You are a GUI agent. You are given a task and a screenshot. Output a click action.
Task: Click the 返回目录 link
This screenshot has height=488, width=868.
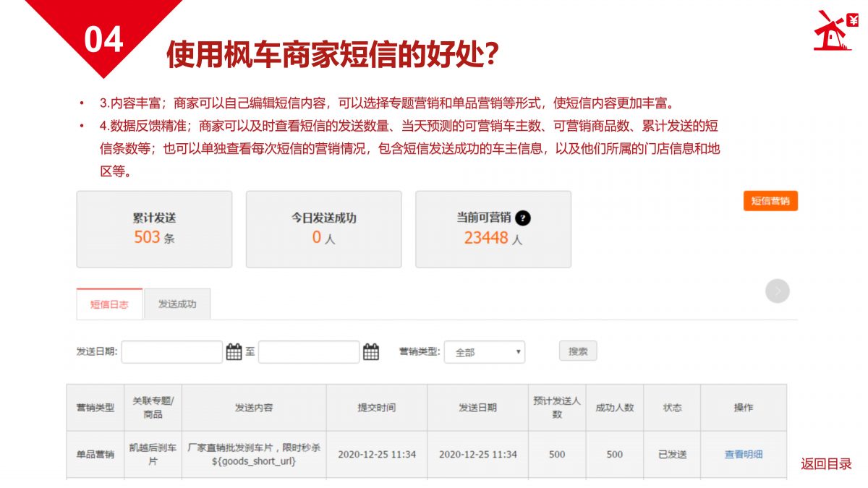coord(826,464)
